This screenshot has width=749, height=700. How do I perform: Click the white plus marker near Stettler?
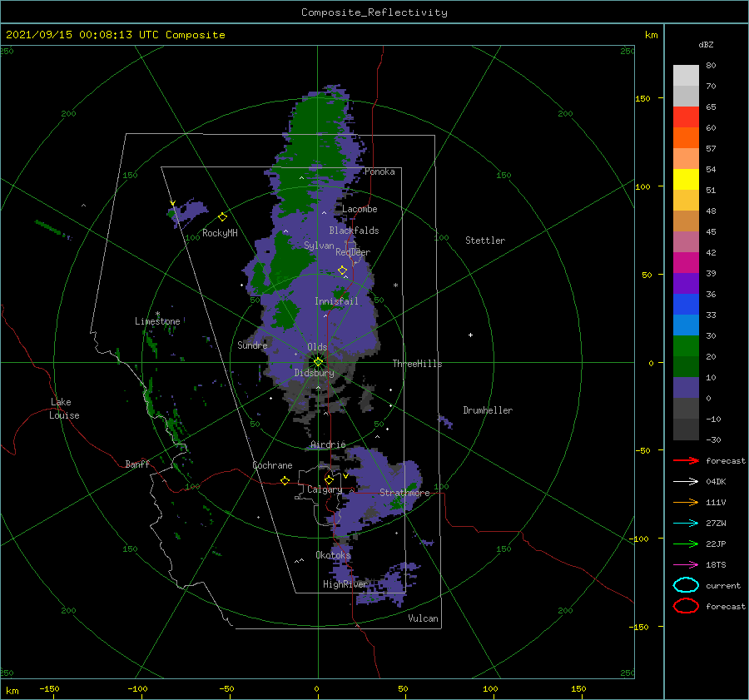tap(470, 335)
